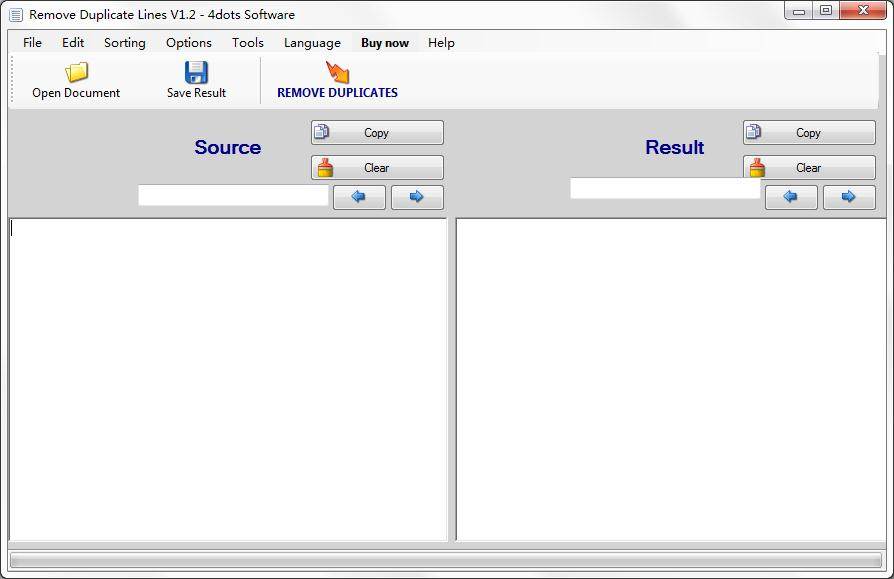This screenshot has width=894, height=579.
Task: Click the blue forward arrow under Result
Action: pos(849,197)
